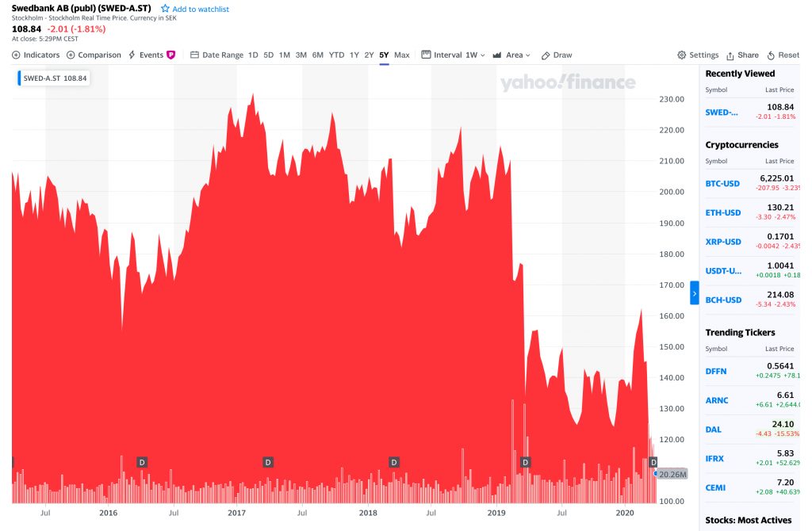Screen dimensions: 812x531
Task: Open the DFFN trending ticker
Action: tap(716, 371)
